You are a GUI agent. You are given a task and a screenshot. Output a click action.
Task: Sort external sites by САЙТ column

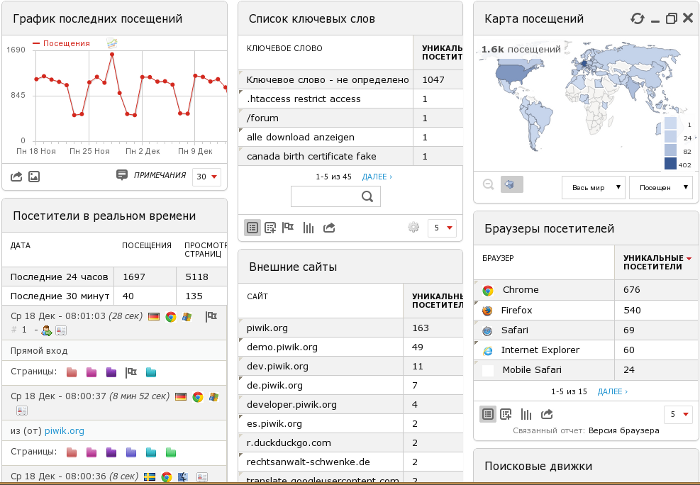tap(257, 296)
